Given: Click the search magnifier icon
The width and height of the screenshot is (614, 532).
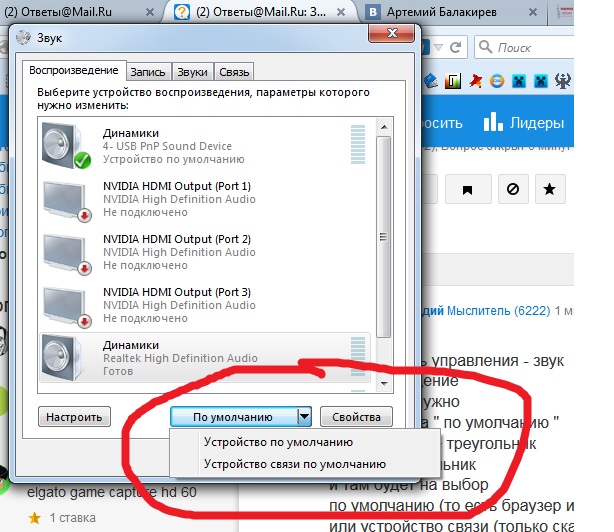Looking at the screenshot, I should tap(486, 47).
